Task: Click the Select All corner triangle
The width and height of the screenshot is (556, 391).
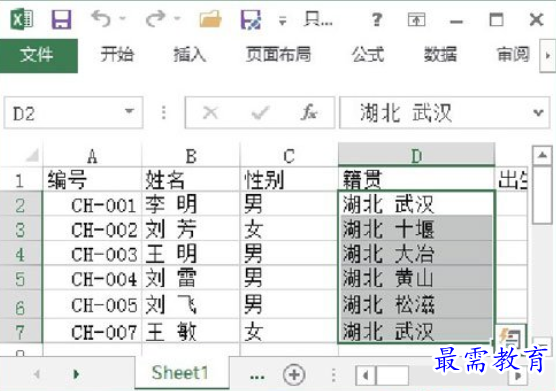Action: pos(31,155)
